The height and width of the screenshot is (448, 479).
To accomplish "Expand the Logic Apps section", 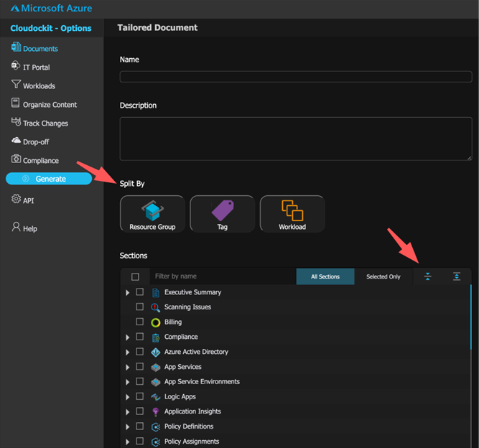I will [x=128, y=397].
